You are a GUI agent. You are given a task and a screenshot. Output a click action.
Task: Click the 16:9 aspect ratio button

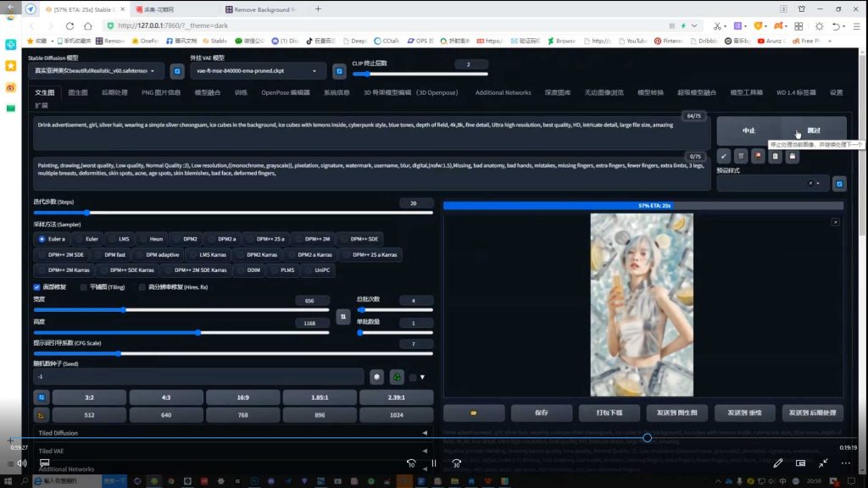[x=242, y=397]
